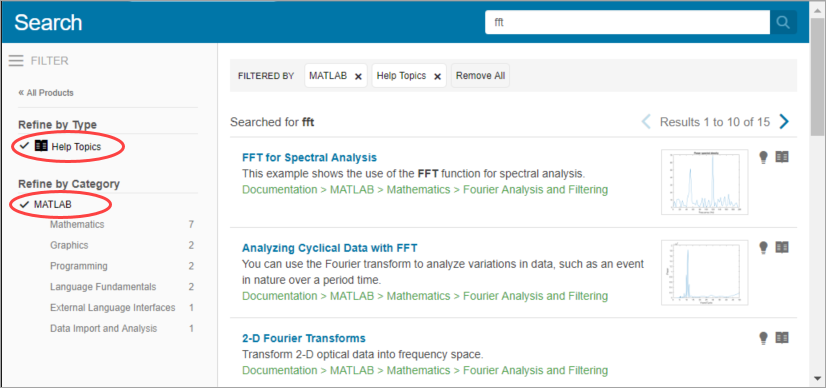The height and width of the screenshot is (388, 826).
Task: Click book icon beside FFT for Spectral Analysis
Action: 782,157
